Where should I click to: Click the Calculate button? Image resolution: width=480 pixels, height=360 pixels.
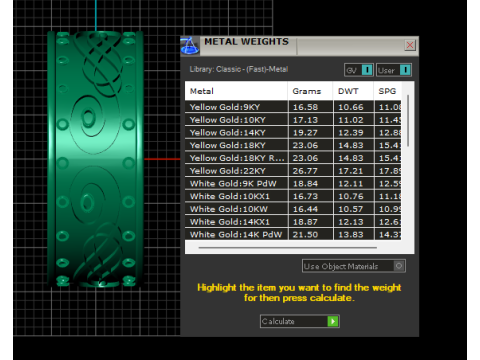[300, 321]
